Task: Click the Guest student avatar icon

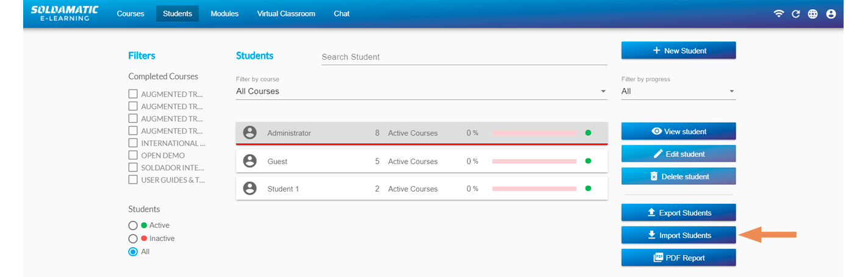Action: (249, 161)
